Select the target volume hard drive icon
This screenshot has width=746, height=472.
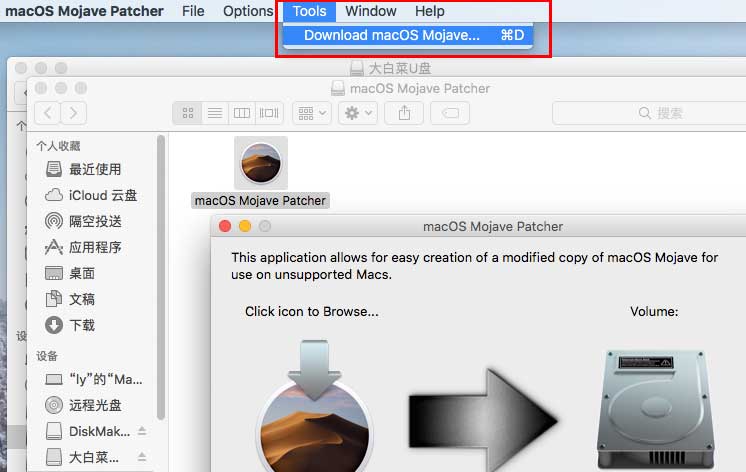[x=657, y=410]
